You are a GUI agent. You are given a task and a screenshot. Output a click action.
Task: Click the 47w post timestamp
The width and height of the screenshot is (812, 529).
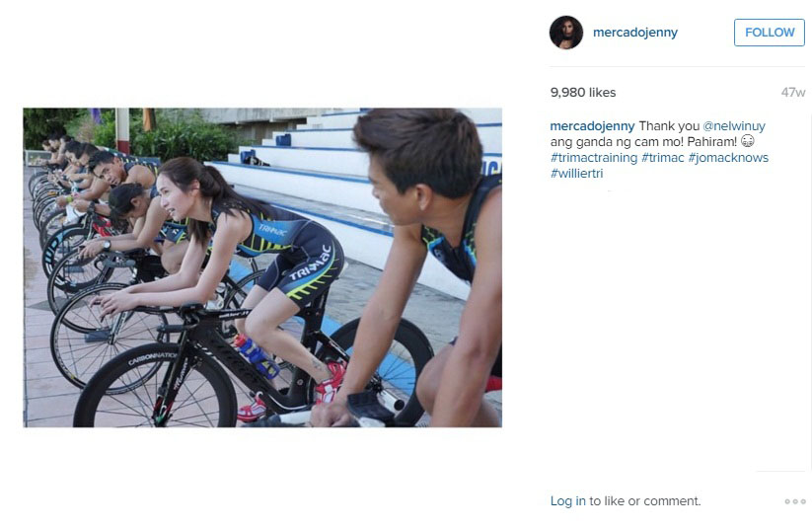click(793, 92)
